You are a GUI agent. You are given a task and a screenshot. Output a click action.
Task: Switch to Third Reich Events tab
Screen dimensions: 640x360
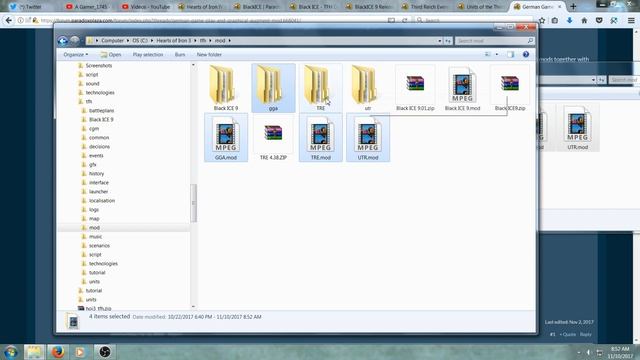tap(425, 7)
